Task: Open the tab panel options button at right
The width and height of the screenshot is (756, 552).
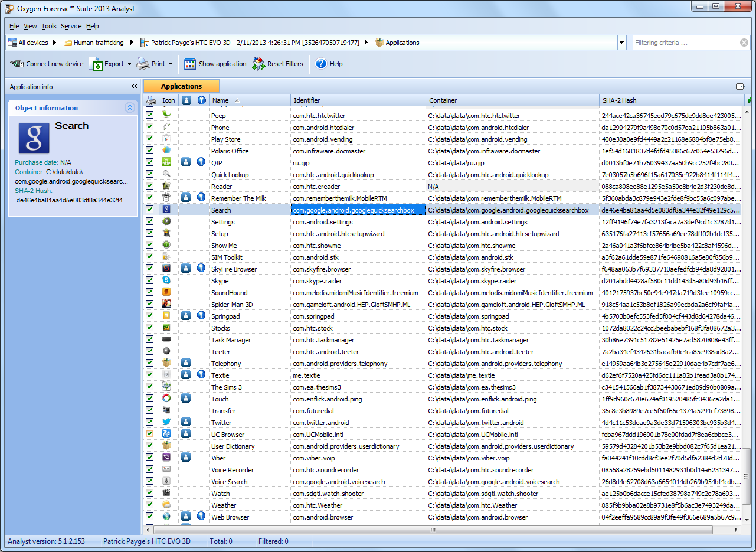Action: [740, 86]
